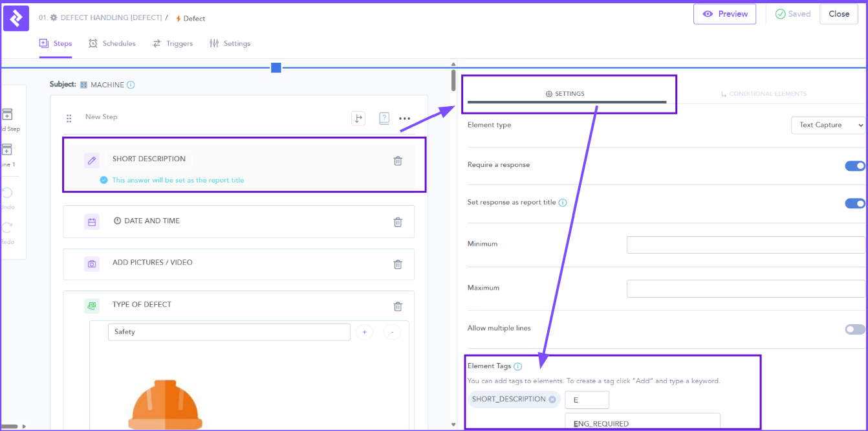This screenshot has width=868, height=431.
Task: Switch to the Schedules tab
Action: pyautogui.click(x=112, y=43)
